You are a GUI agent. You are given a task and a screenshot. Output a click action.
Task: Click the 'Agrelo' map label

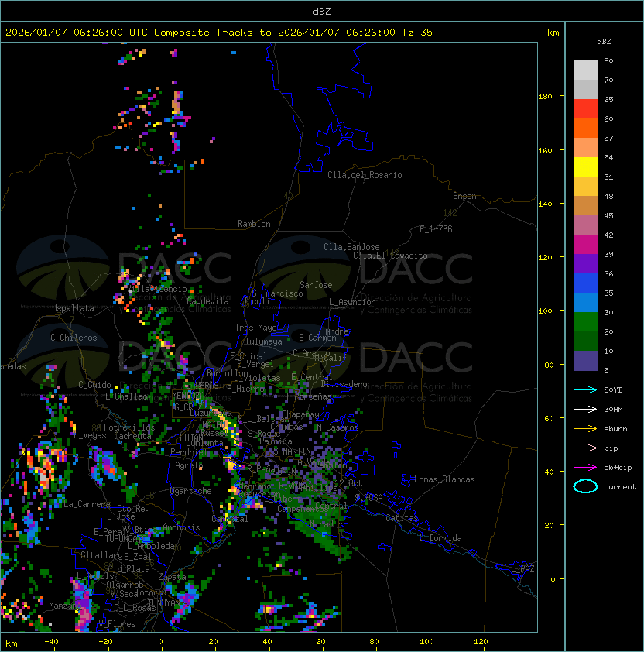189,465
